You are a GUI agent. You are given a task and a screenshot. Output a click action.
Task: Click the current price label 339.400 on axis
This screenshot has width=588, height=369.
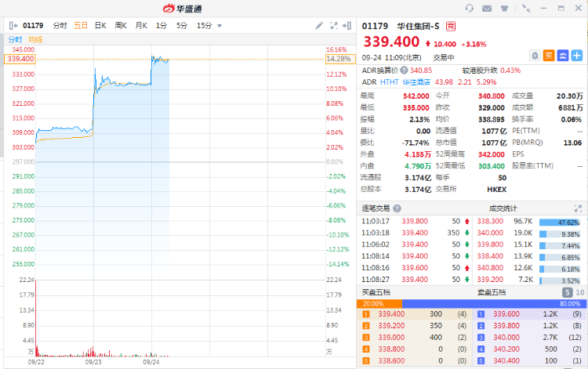coord(20,59)
